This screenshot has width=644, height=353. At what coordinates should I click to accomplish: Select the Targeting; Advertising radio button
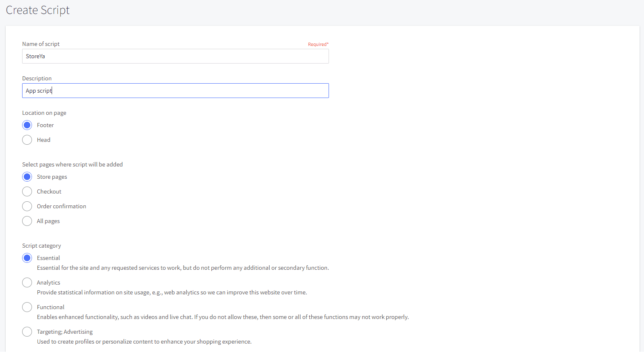click(x=27, y=332)
